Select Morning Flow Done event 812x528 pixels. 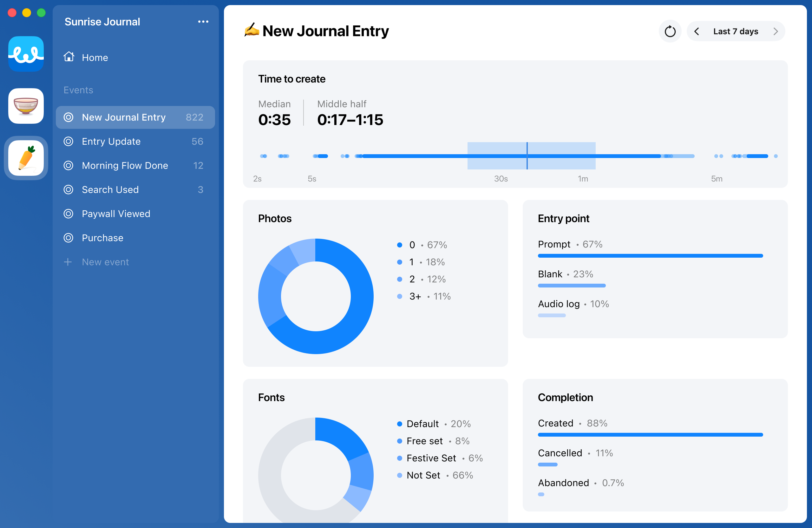click(135, 165)
